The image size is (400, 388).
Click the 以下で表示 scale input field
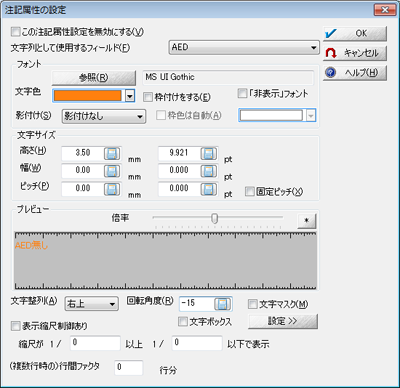pyautogui.click(x=197, y=343)
